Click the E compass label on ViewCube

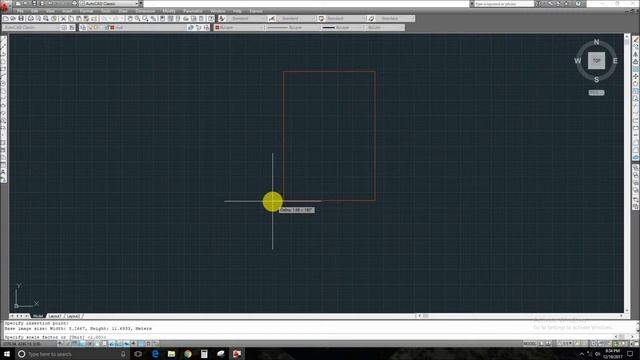pos(615,61)
